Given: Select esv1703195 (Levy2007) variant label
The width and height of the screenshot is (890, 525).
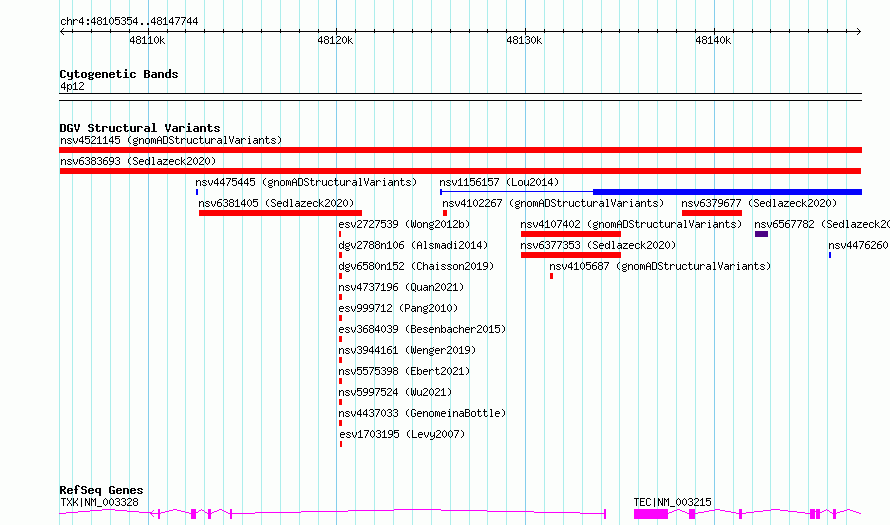Looking at the screenshot, I should [x=402, y=434].
